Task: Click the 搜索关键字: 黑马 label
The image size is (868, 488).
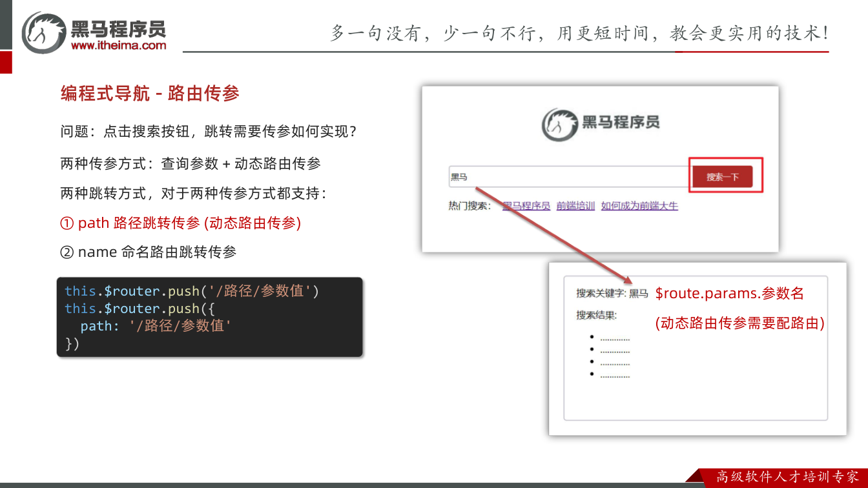Action: [x=612, y=294]
